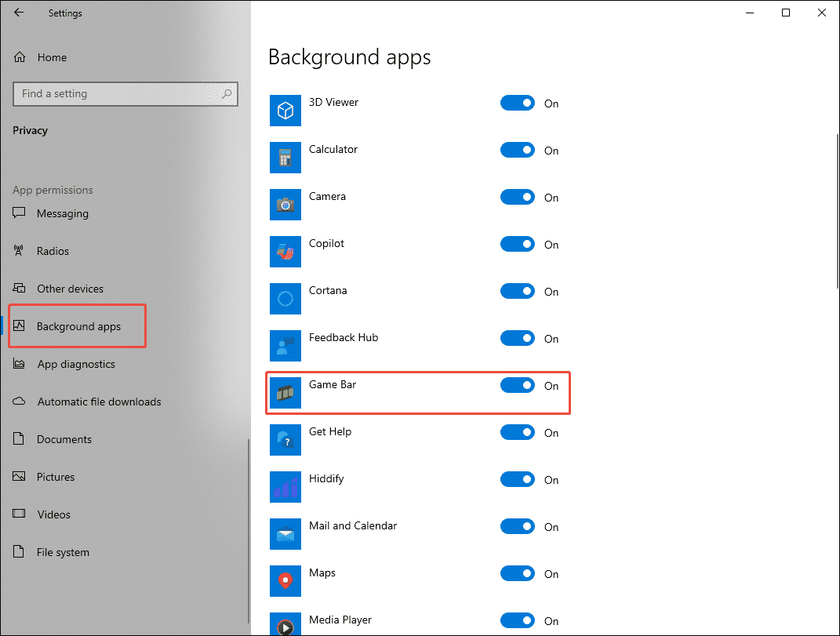Click the sidebar vertical scrollbar
The image size is (840, 636).
pos(249,530)
